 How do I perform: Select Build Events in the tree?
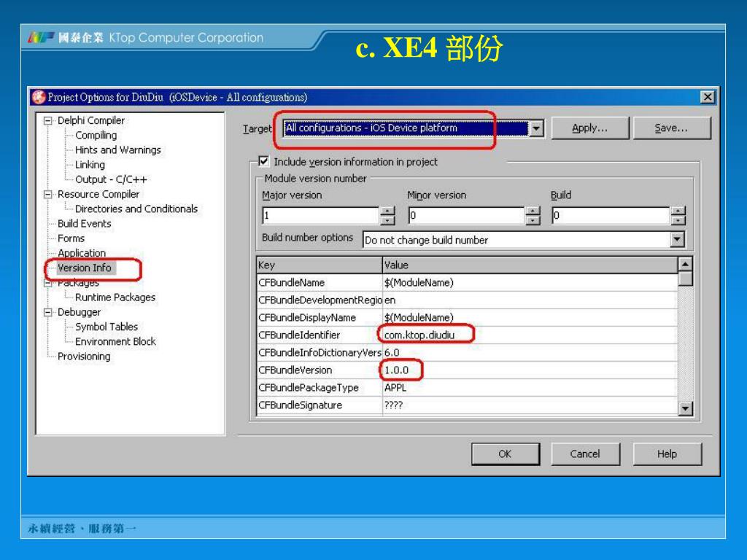point(85,224)
